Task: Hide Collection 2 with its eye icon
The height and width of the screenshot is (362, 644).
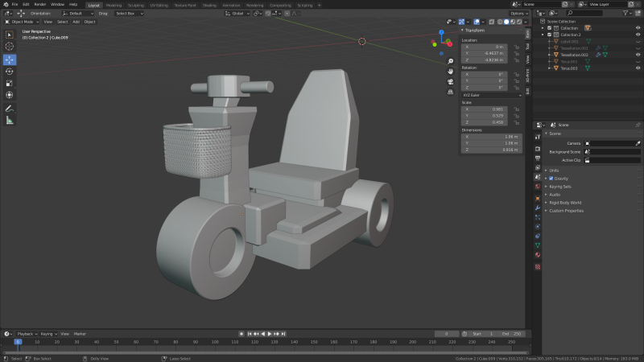Action: (636, 35)
